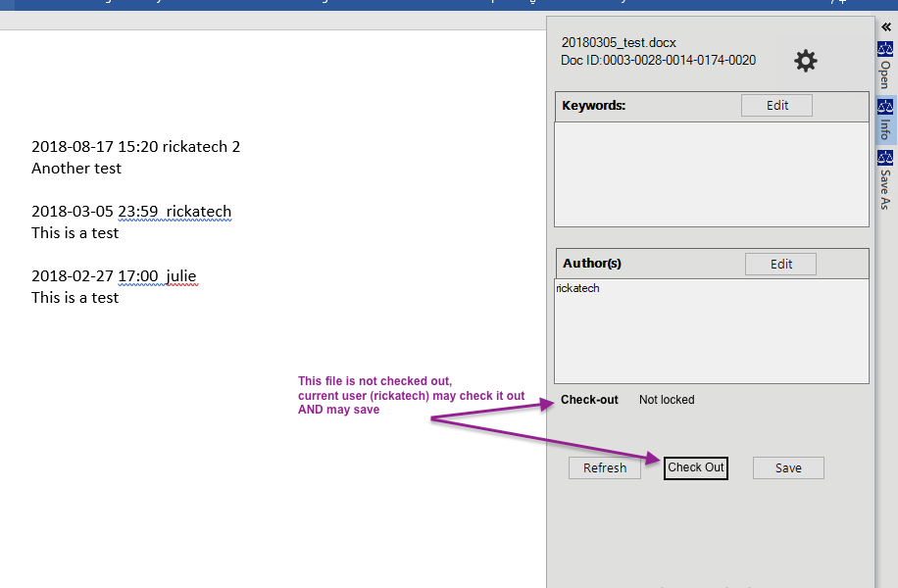
Task: Place cursor in 2018-03-05 23:59 rickatech line
Action: [131, 212]
